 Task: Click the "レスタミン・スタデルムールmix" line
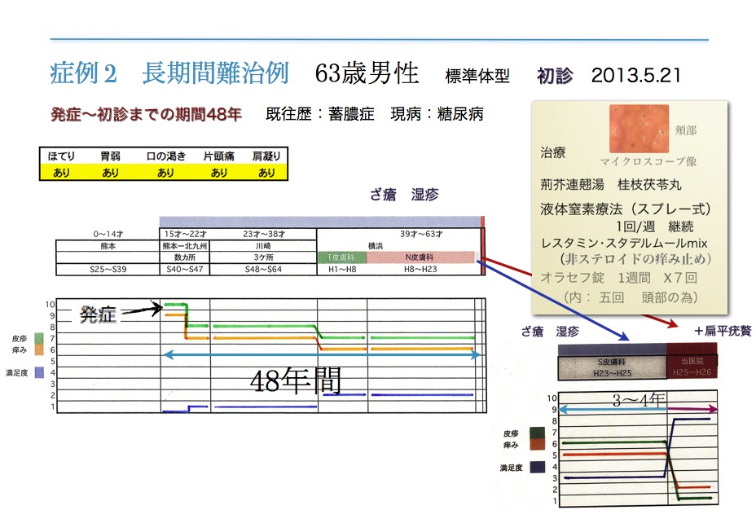pyautogui.click(x=624, y=243)
